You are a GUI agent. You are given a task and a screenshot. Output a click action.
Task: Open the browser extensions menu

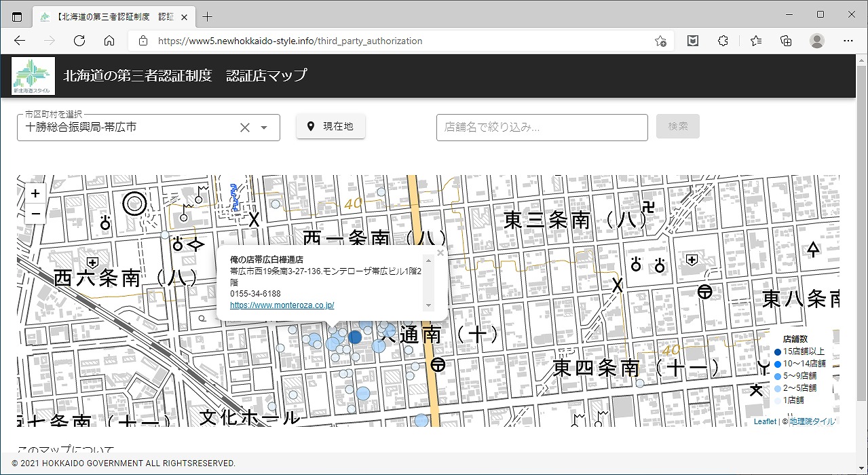coord(723,41)
